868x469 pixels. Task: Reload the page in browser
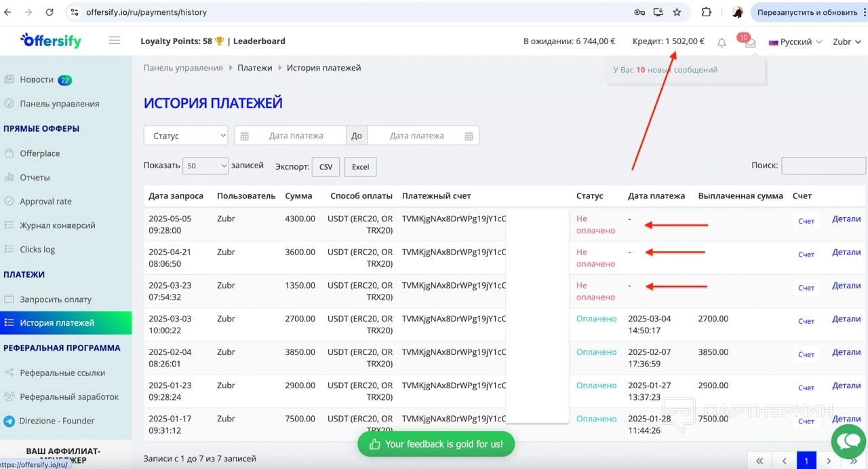tap(50, 12)
